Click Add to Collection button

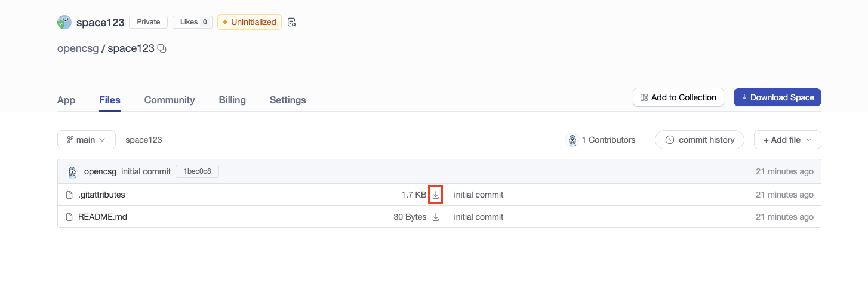[678, 97]
